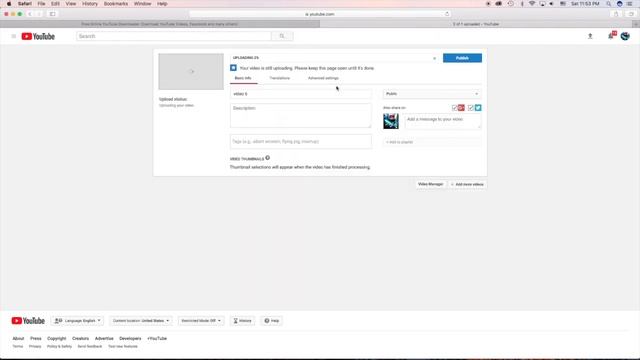Screen dimensions: 640x360
Task: Click the volume icon in the menu bar
Action: [x=551, y=4]
